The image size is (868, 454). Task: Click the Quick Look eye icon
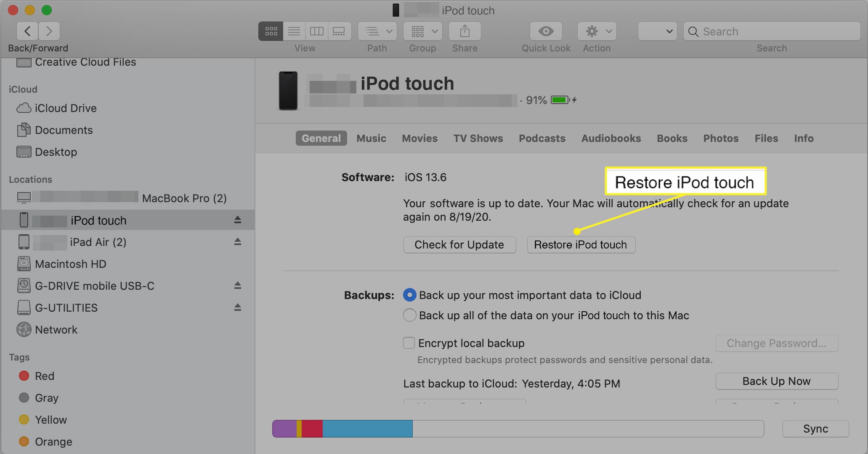point(546,31)
